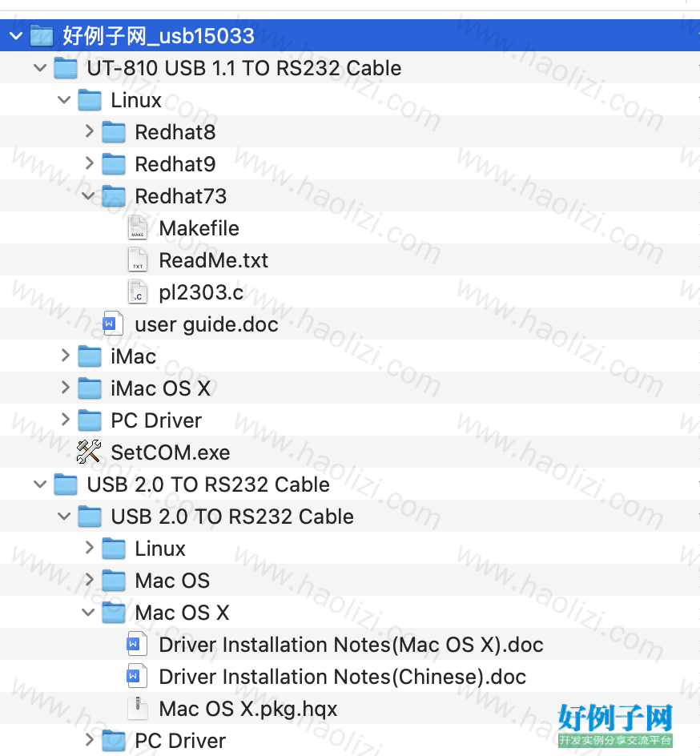Expand the Redhat9 folder
The height and width of the screenshot is (756, 700).
click(x=89, y=163)
